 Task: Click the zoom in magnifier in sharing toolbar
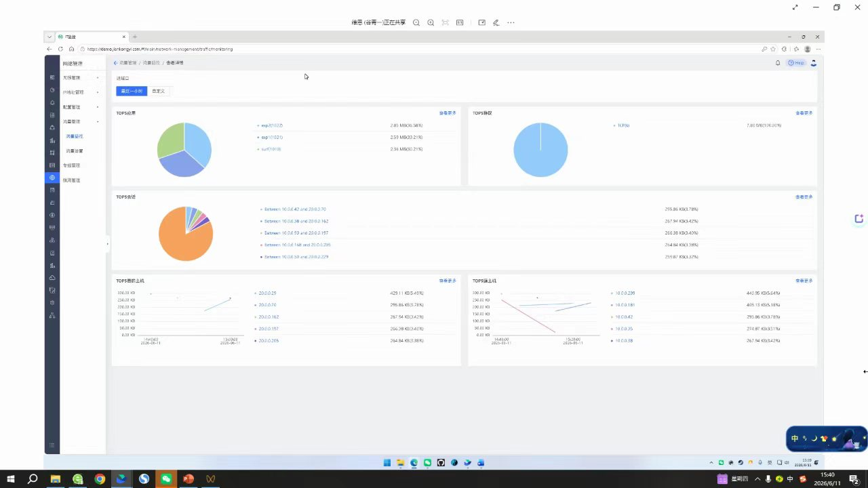[x=431, y=22]
